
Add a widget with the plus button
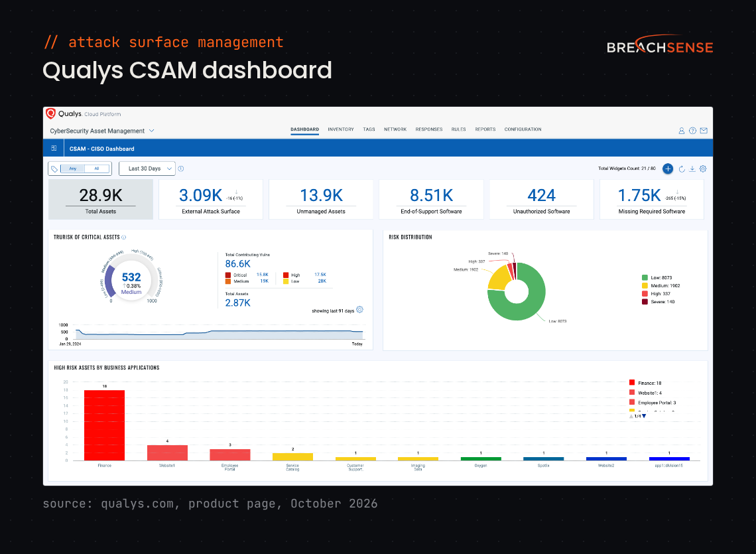[668, 169]
